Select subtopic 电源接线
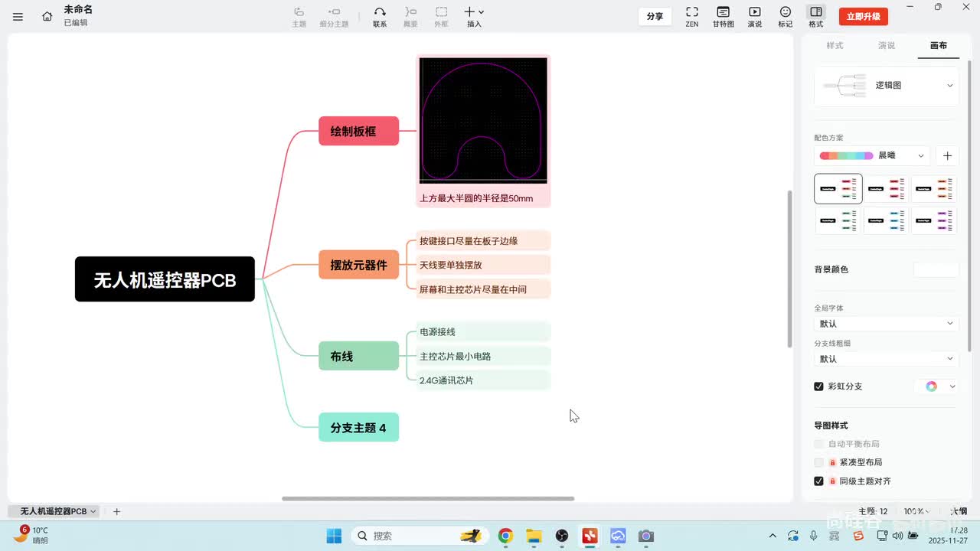The height and width of the screenshot is (551, 980). coord(483,332)
